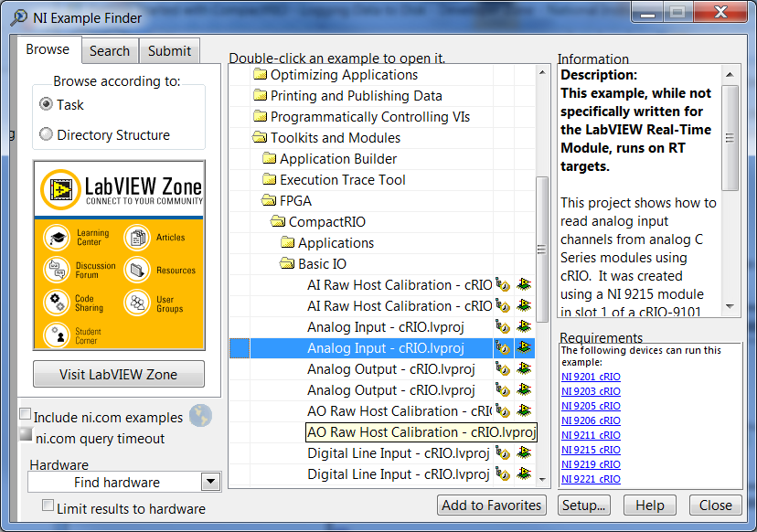The image size is (757, 532).
Task: Open the Student Corner icon
Action: [57, 335]
